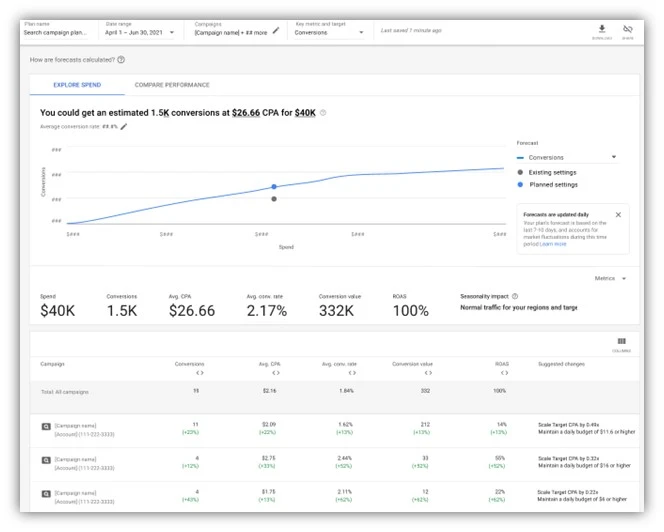This screenshot has height=532, width=664.
Task: Click the ROAS 100% summary metric
Action: pyautogui.click(x=410, y=306)
